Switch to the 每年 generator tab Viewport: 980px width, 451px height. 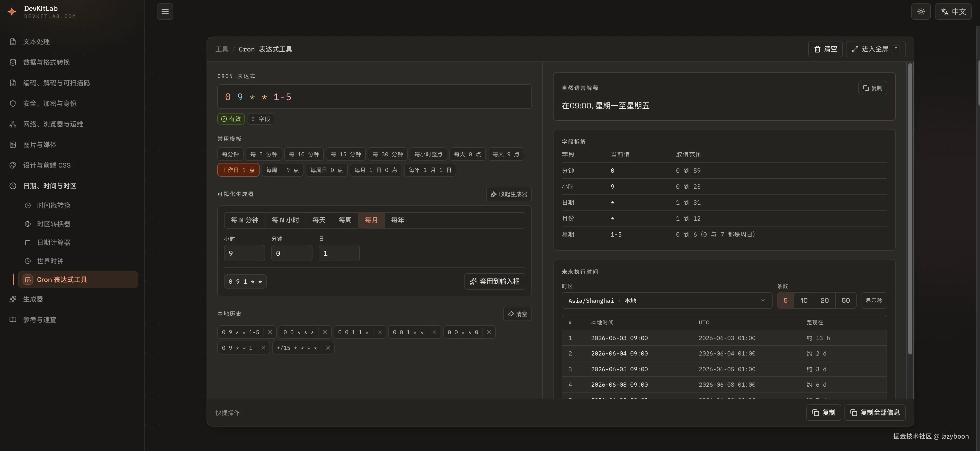(398, 220)
